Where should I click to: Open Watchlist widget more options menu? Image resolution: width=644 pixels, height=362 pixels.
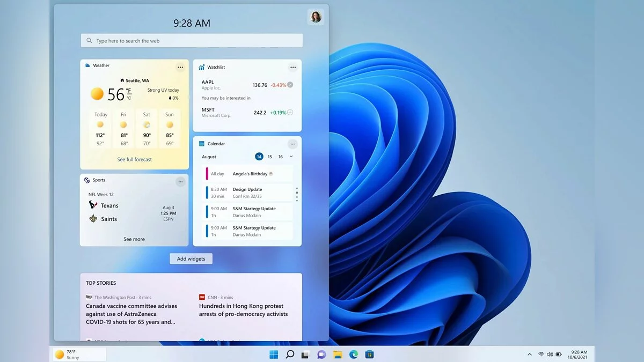click(292, 67)
